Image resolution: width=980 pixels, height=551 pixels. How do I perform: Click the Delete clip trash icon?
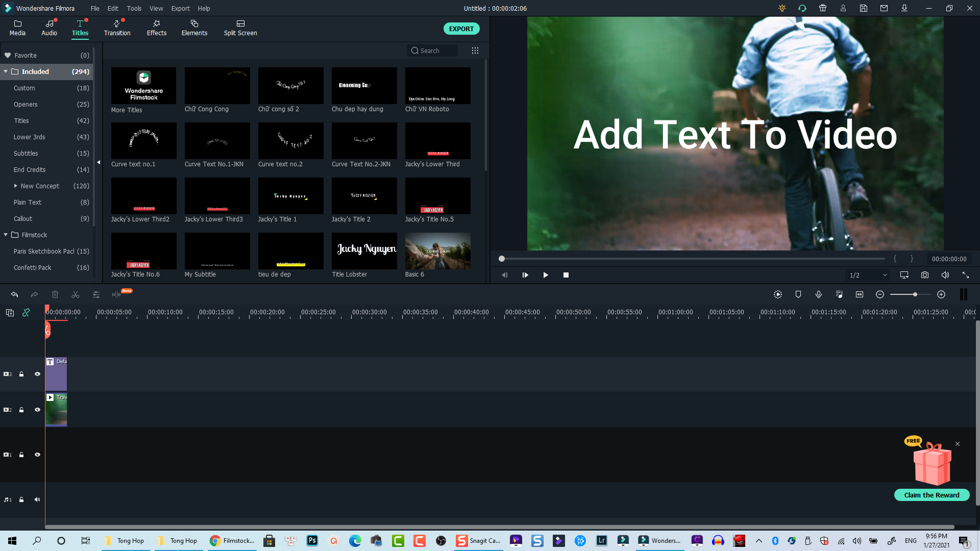[x=55, y=294]
